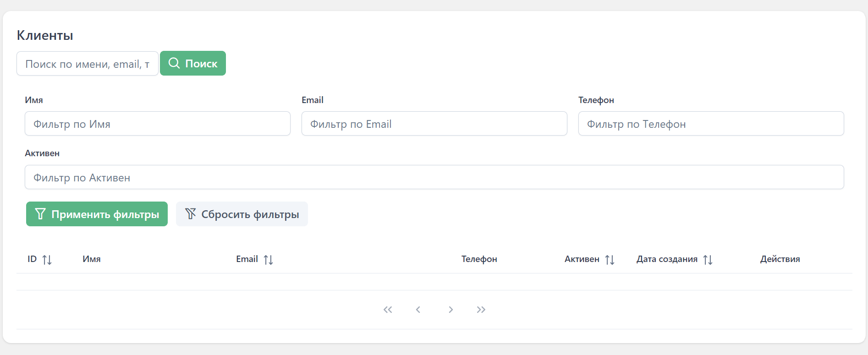
Task: Sort by Дата создания column arrows
Action: 708,260
